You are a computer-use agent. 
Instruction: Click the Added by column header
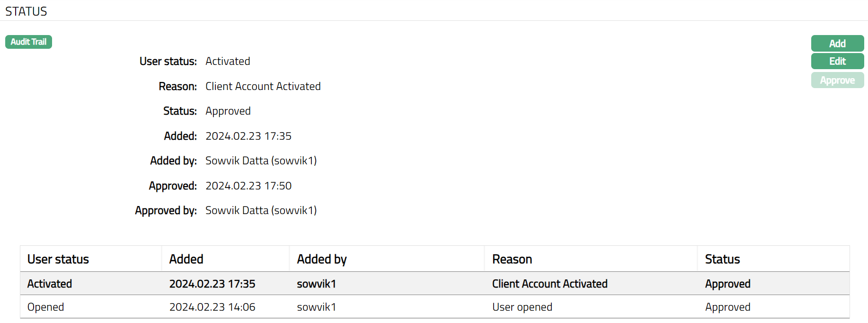[x=322, y=259]
